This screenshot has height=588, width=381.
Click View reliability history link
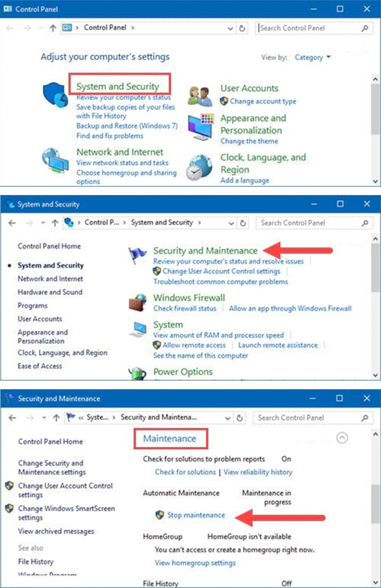click(x=258, y=472)
